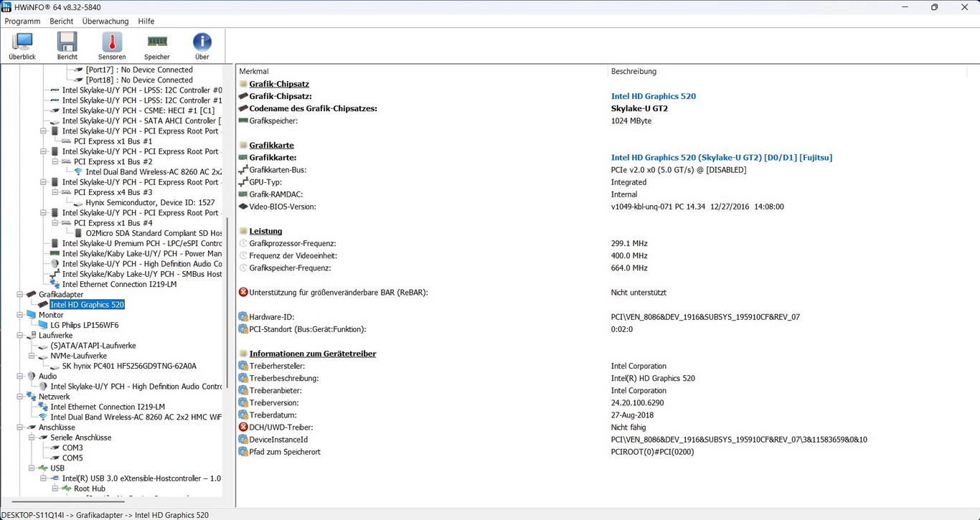Viewport: 980px width, 520px height.
Task: Collapse the Grafikadapter tree node
Action: click(21, 295)
